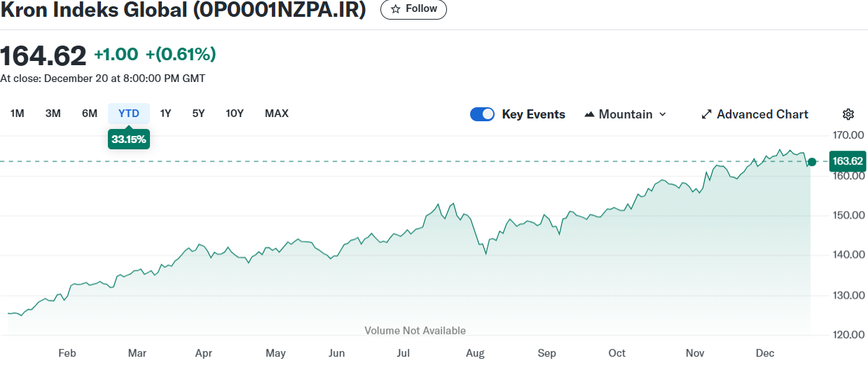Viewport: 868px width, 368px height.
Task: Select the 1Y time range
Action: pyautogui.click(x=165, y=114)
